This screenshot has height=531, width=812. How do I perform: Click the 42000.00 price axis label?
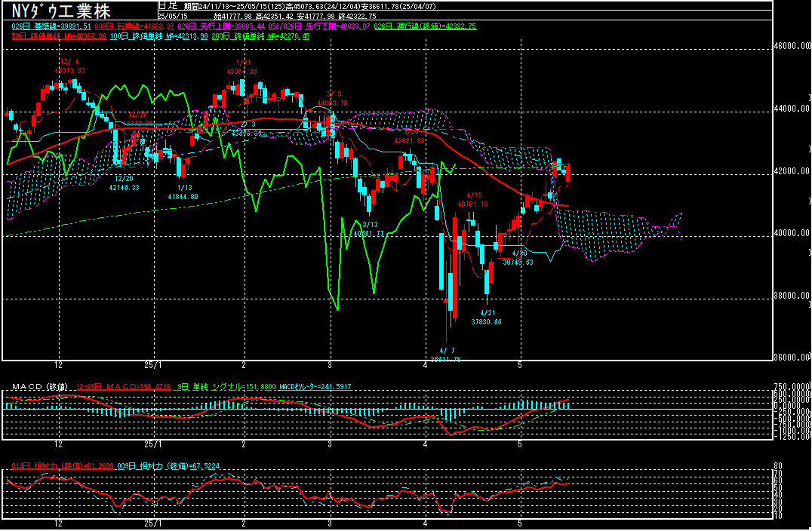point(792,171)
